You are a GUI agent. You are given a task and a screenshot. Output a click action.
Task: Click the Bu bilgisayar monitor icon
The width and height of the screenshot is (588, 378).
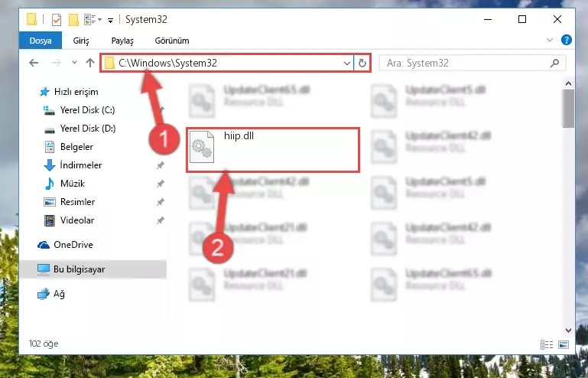(44, 269)
